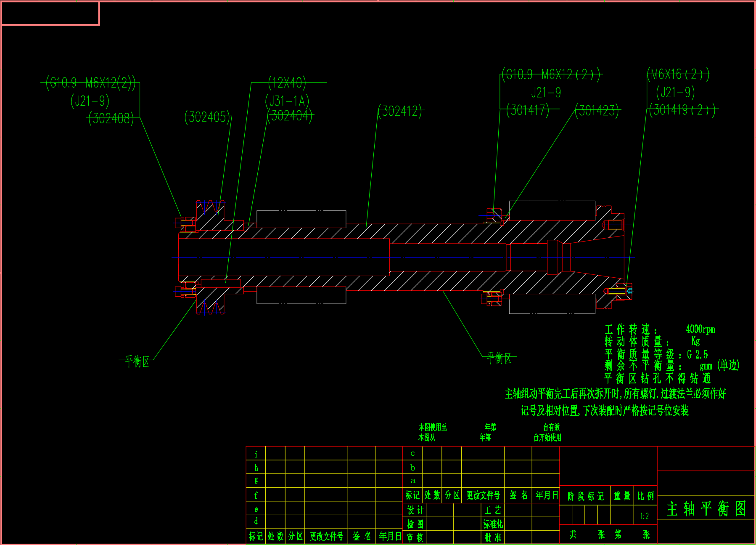Select the 主轴平衡图 drawing title
The height and width of the screenshot is (545, 756).
pos(706,508)
